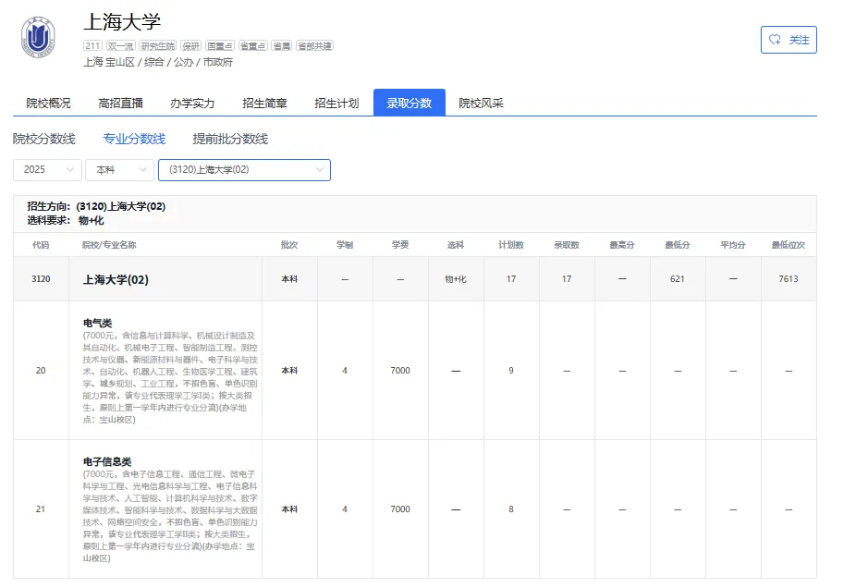Screen dimensions: 868x588
Task: Click 上海 宝山区 location text
Action: [109, 62]
